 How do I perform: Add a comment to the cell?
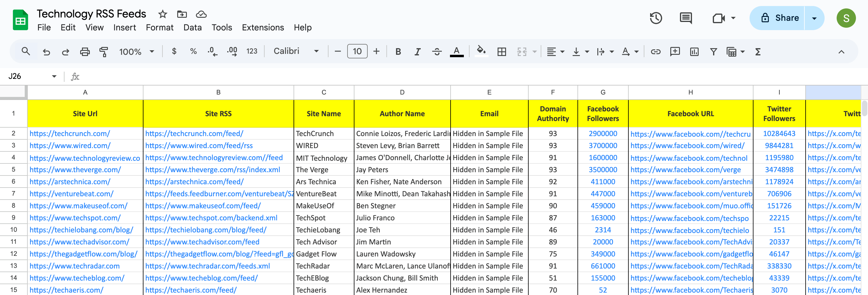point(675,51)
